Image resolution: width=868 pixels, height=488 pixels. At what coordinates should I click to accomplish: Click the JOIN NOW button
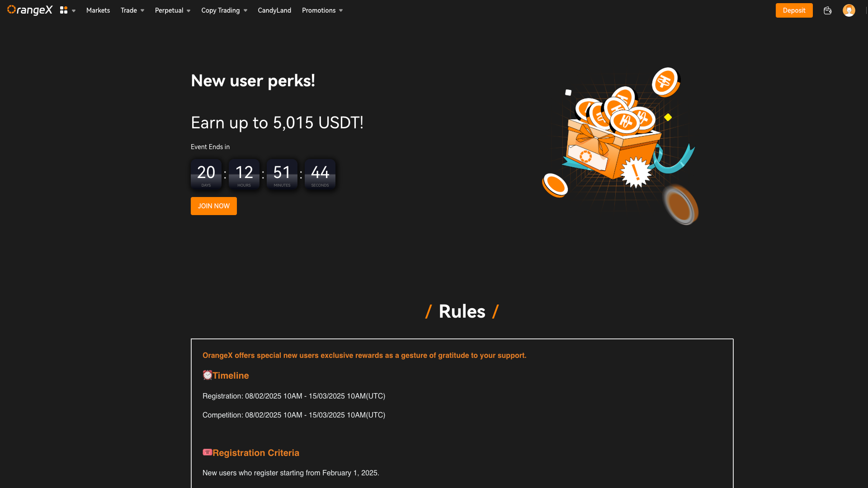pyautogui.click(x=214, y=206)
